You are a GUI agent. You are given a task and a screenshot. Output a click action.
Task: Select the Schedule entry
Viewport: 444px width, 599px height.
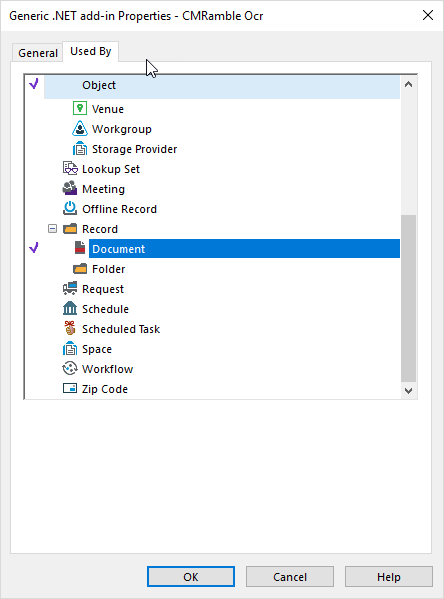click(105, 309)
